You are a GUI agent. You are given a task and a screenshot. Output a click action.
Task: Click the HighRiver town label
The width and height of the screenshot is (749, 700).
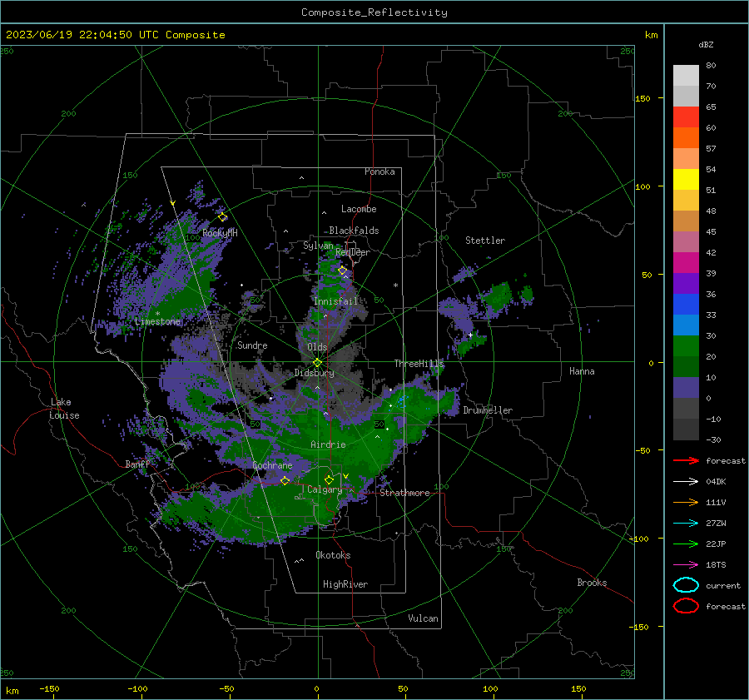pyautogui.click(x=345, y=584)
